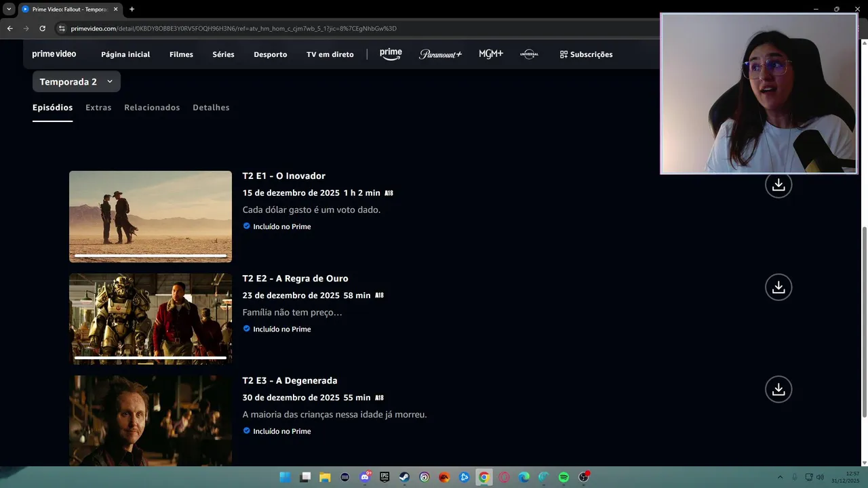Open Task View on the taskbar

pos(305,477)
